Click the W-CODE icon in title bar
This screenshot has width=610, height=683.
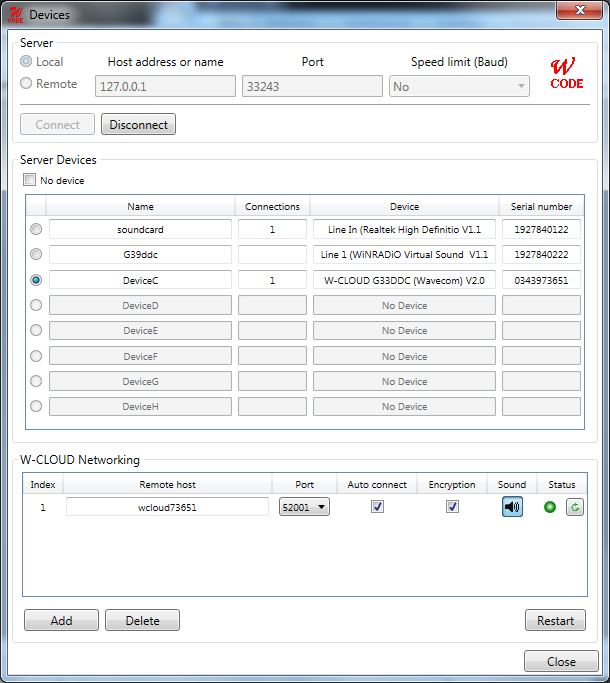[x=15, y=13]
